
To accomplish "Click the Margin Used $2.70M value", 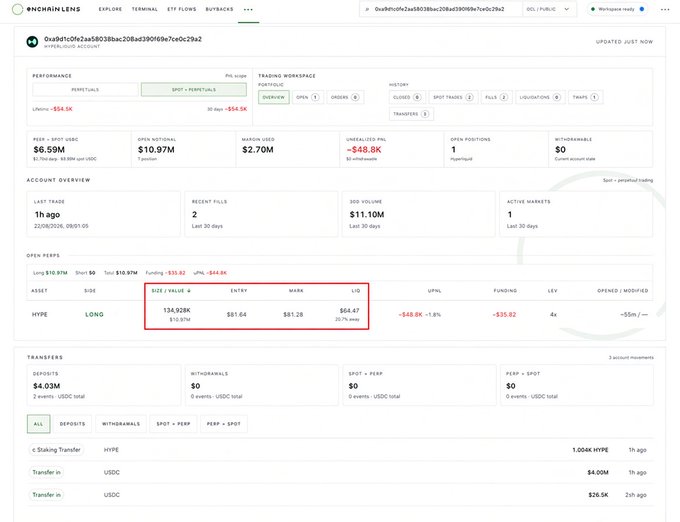I will point(258,150).
